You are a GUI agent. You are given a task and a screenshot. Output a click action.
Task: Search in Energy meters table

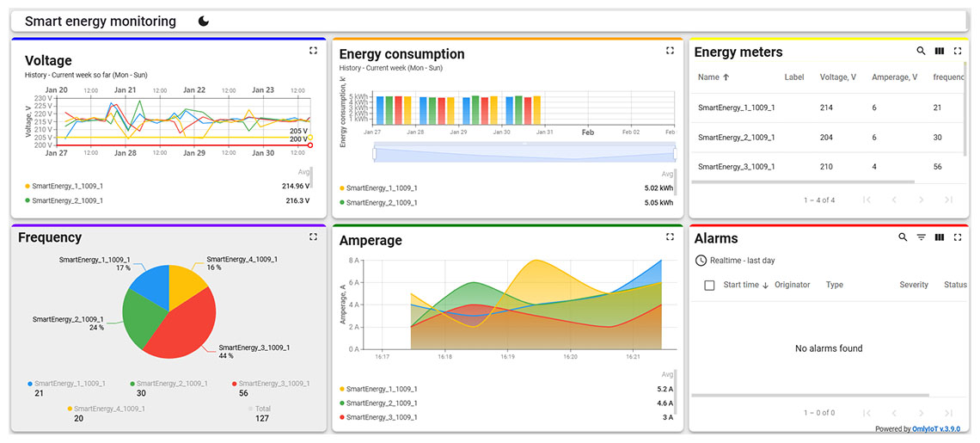pos(921,52)
